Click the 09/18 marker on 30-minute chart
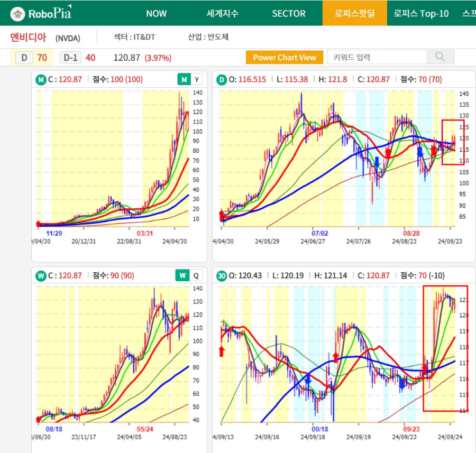 (x=319, y=429)
